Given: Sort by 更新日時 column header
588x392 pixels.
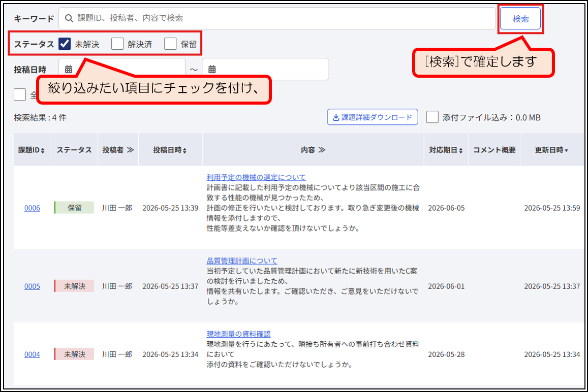Looking at the screenshot, I should pyautogui.click(x=551, y=150).
